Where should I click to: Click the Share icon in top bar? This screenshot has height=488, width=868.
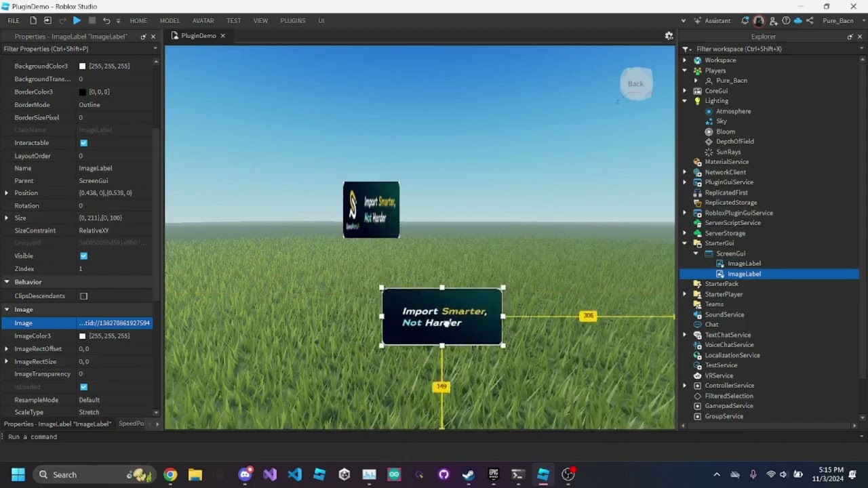pos(810,20)
